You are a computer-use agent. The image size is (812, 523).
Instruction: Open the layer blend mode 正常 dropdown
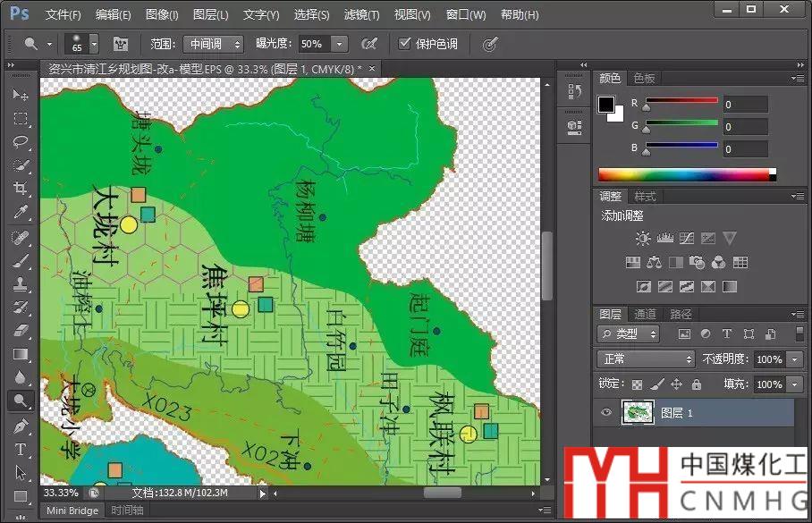click(645, 359)
